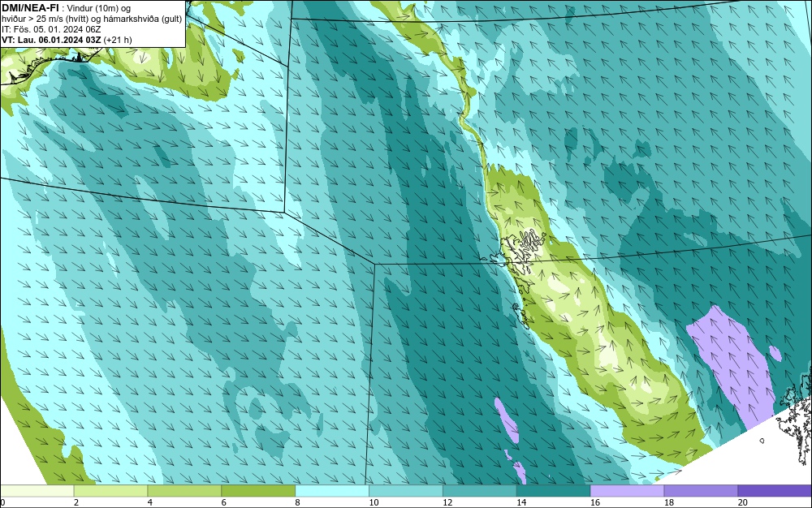Click the 8–10 m/s pale cyan legend swatch
The width and height of the screenshot is (812, 508).
[x=332, y=490]
